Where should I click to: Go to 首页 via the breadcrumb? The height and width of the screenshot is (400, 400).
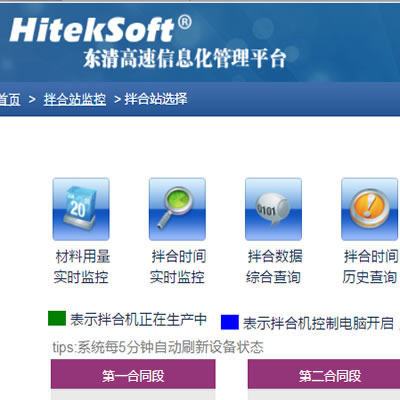tap(10, 99)
